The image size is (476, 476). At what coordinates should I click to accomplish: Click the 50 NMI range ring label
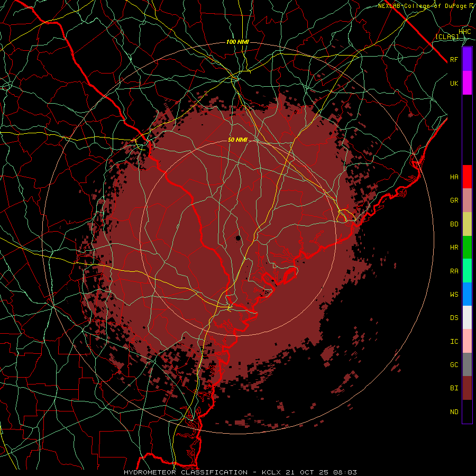(237, 140)
